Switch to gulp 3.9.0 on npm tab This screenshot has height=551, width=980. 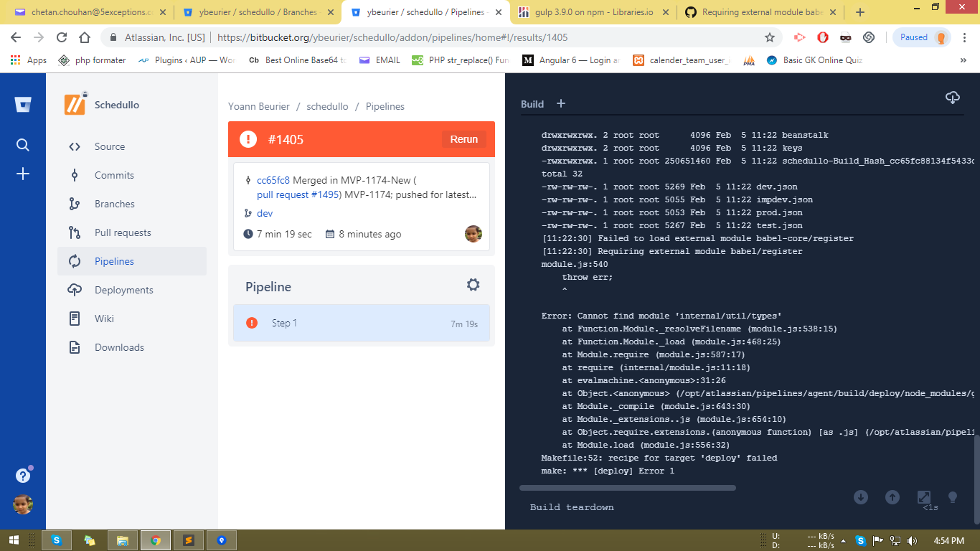click(593, 12)
